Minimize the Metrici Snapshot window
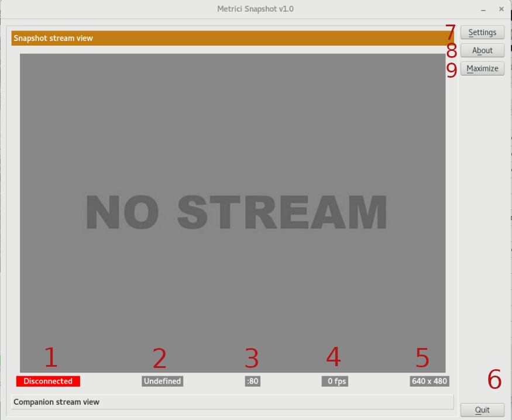 tap(483, 9)
